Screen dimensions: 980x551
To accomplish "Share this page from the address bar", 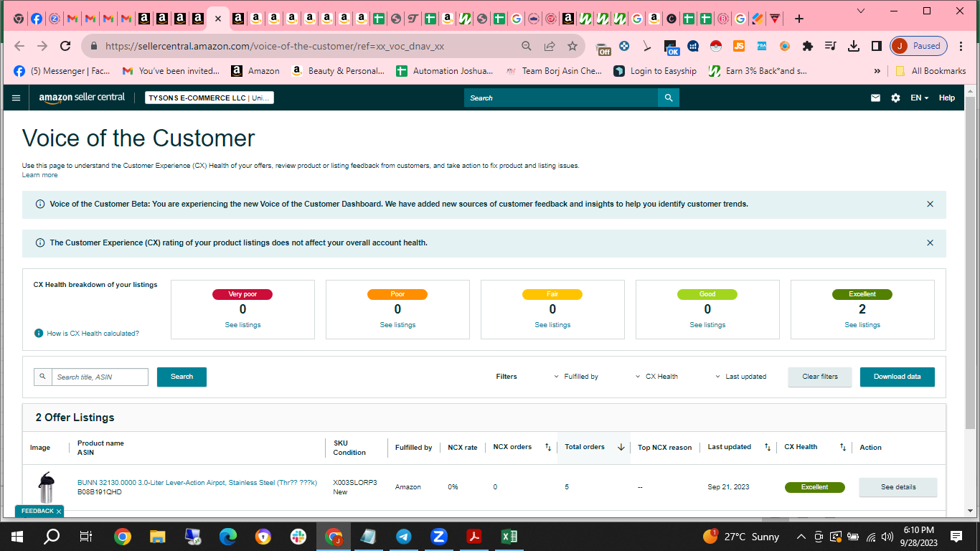I will [x=550, y=46].
